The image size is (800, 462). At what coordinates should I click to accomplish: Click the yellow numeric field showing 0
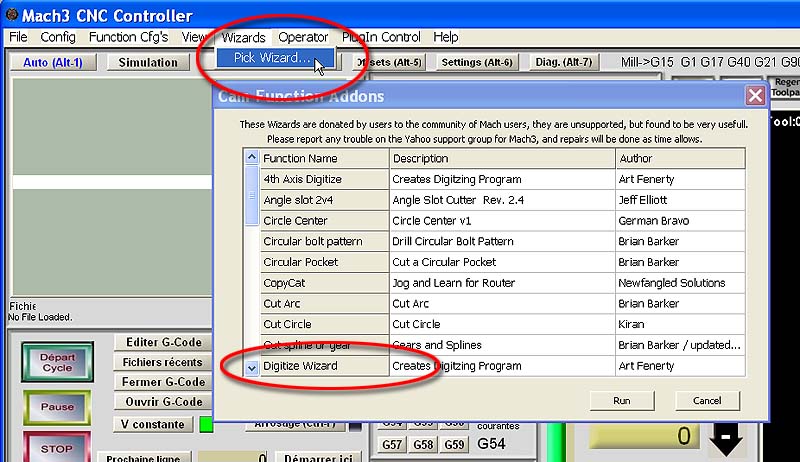[643, 437]
